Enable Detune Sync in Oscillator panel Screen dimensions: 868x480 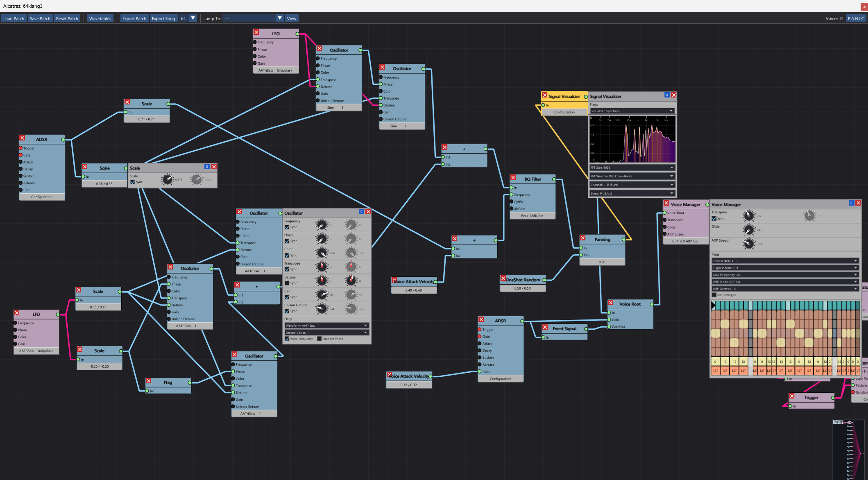(x=287, y=283)
